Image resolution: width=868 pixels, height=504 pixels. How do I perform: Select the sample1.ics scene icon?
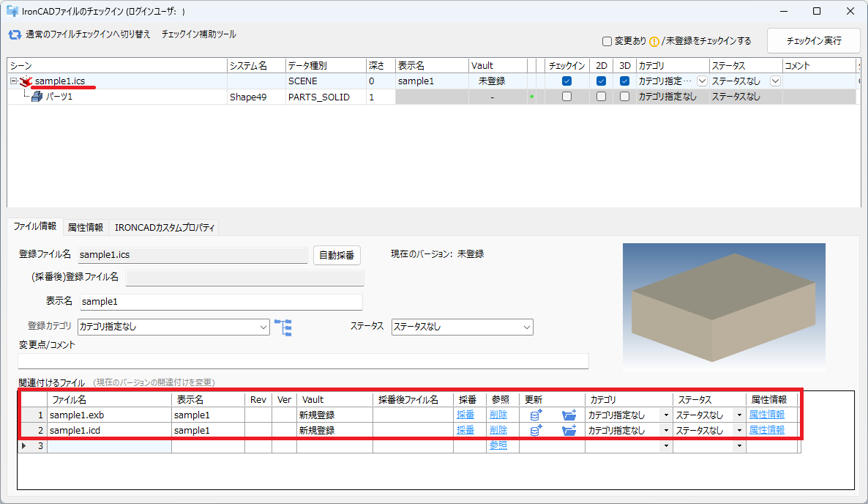(26, 81)
